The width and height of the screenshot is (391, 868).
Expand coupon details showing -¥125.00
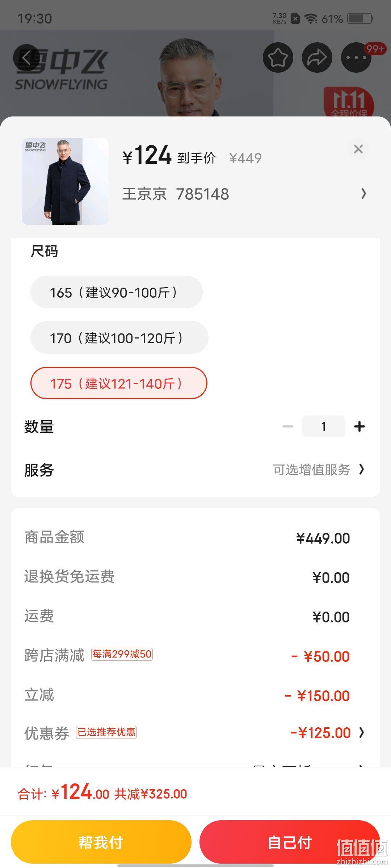[x=327, y=733]
